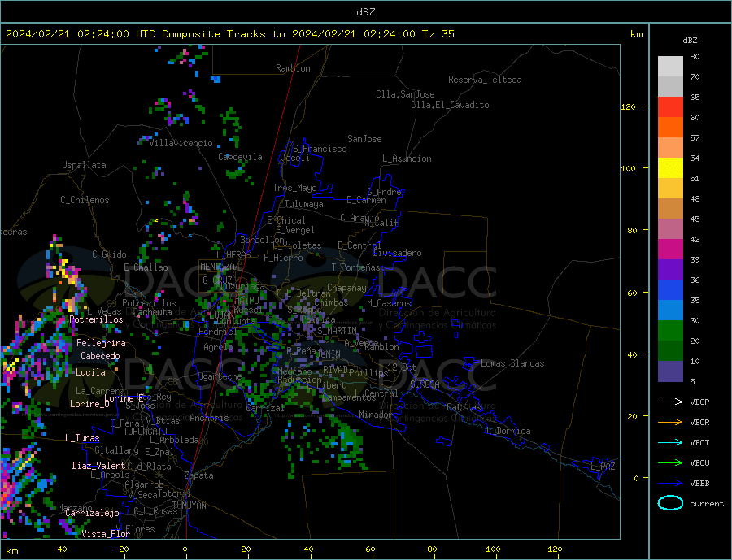Select the mauve 42-45 dBZ swatch
This screenshot has height=560, width=732.
[670, 229]
